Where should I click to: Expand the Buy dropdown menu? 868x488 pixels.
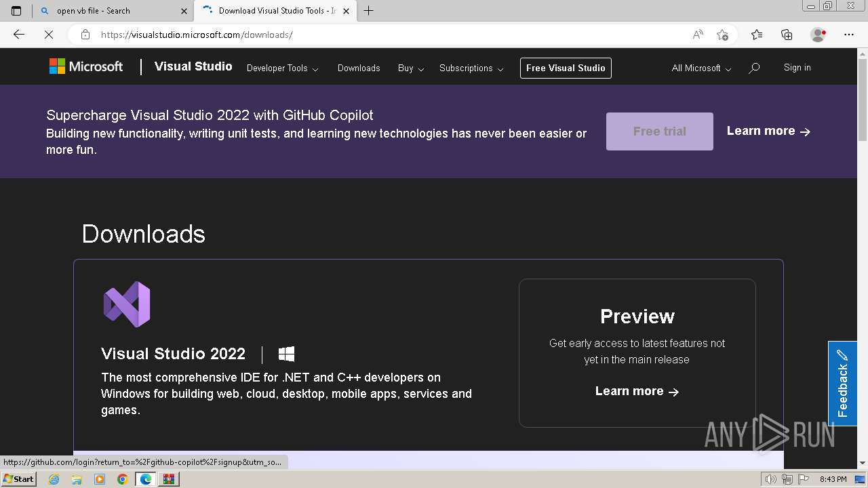[411, 68]
